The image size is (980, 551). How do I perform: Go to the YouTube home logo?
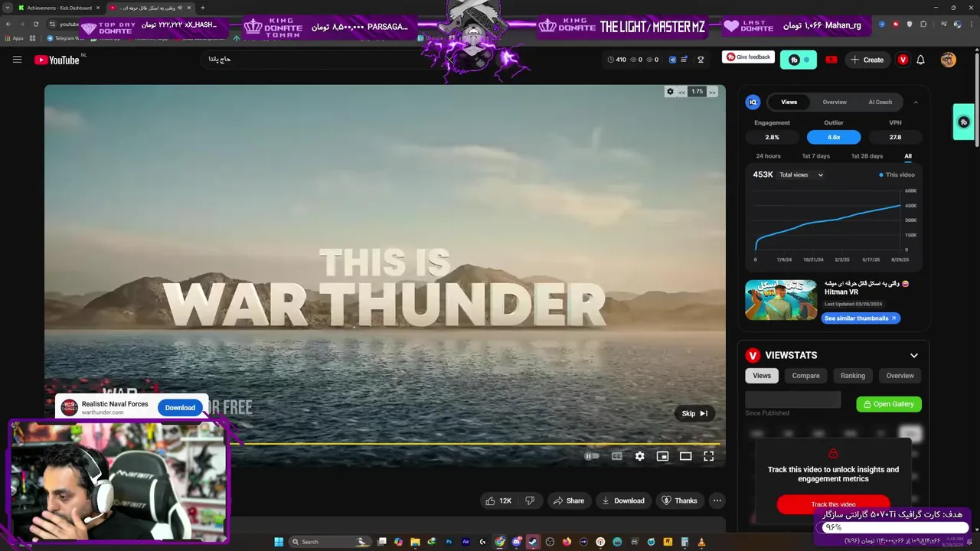(x=57, y=60)
